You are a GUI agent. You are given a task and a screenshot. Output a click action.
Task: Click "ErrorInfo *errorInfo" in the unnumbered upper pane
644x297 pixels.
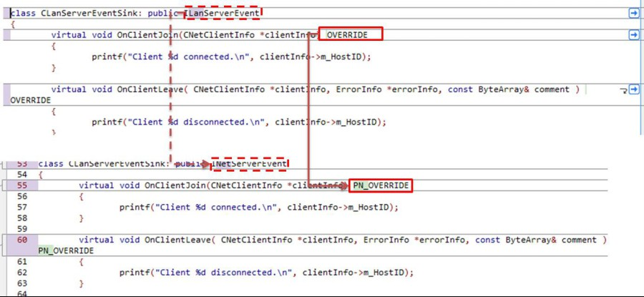[386, 89]
